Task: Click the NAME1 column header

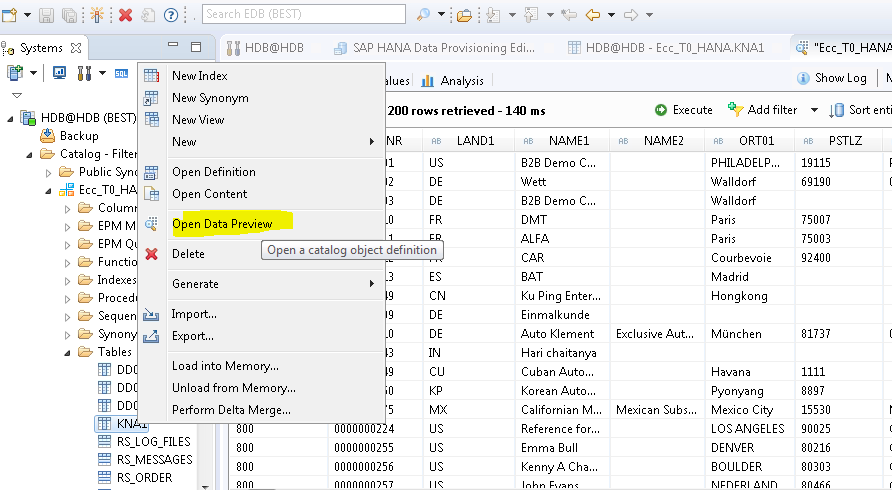Action: tap(561, 141)
